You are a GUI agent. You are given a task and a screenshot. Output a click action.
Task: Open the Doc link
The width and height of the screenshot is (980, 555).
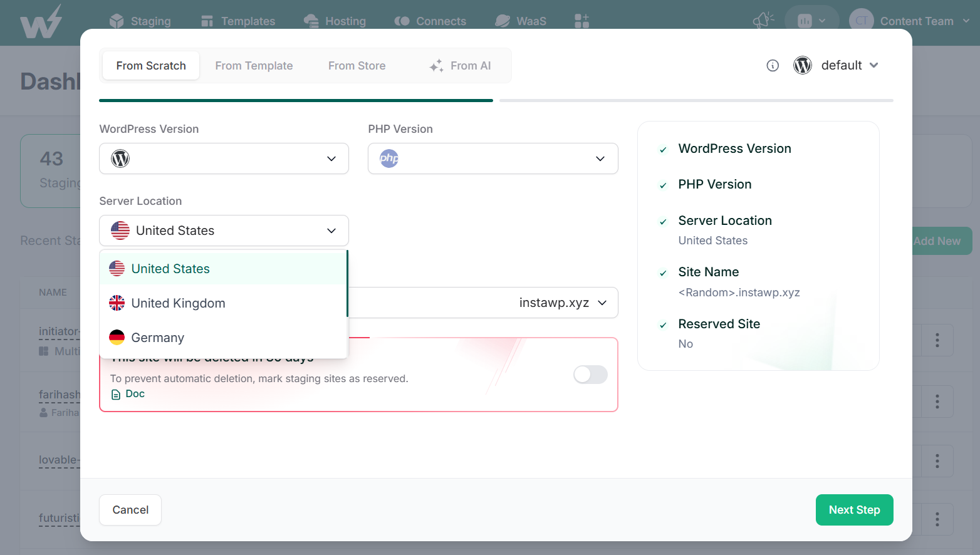pyautogui.click(x=128, y=394)
